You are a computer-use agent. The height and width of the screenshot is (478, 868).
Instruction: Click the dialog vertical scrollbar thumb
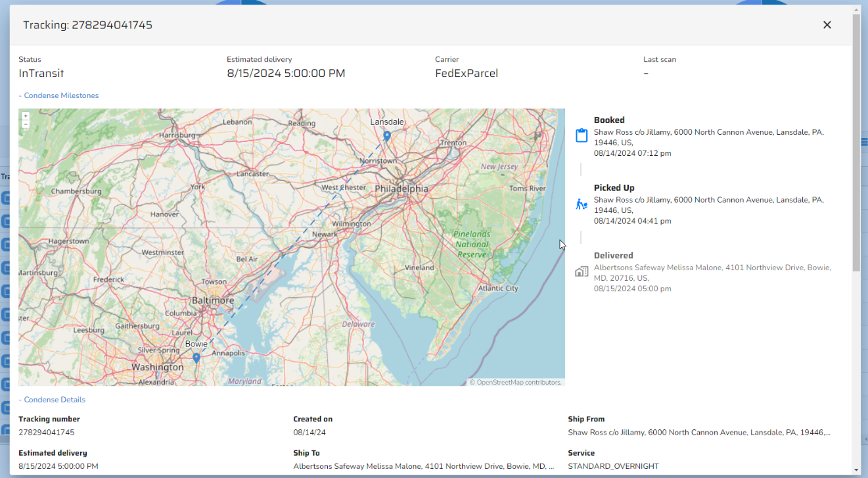(856, 142)
